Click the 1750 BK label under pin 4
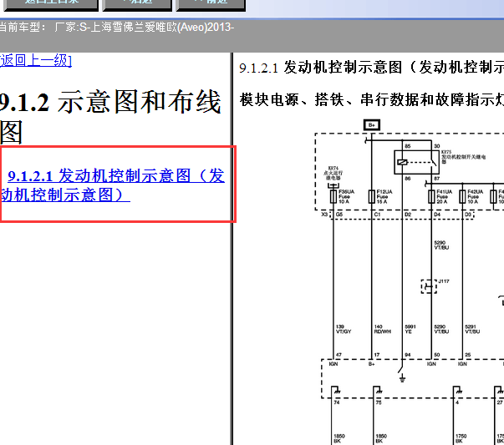The width and height of the screenshot is (504, 445). [461, 438]
